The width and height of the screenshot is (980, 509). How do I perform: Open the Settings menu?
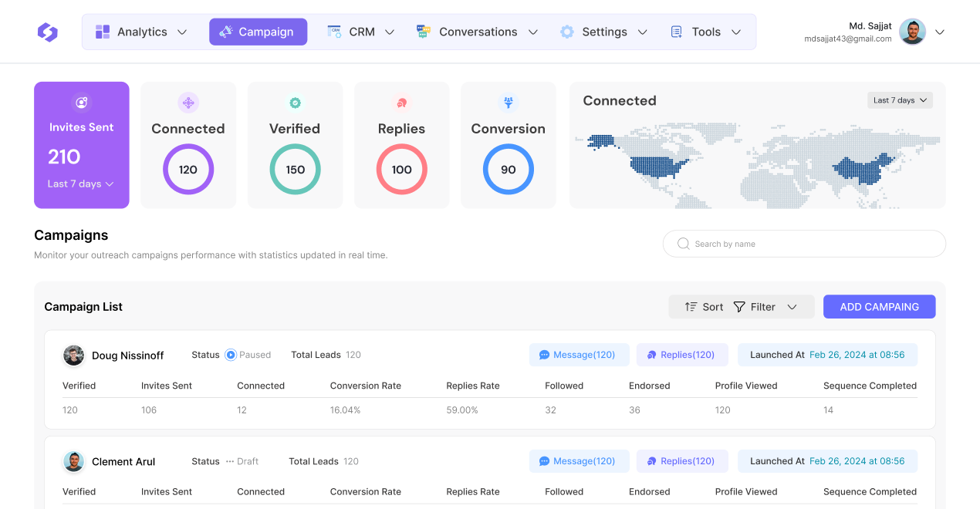pos(603,32)
